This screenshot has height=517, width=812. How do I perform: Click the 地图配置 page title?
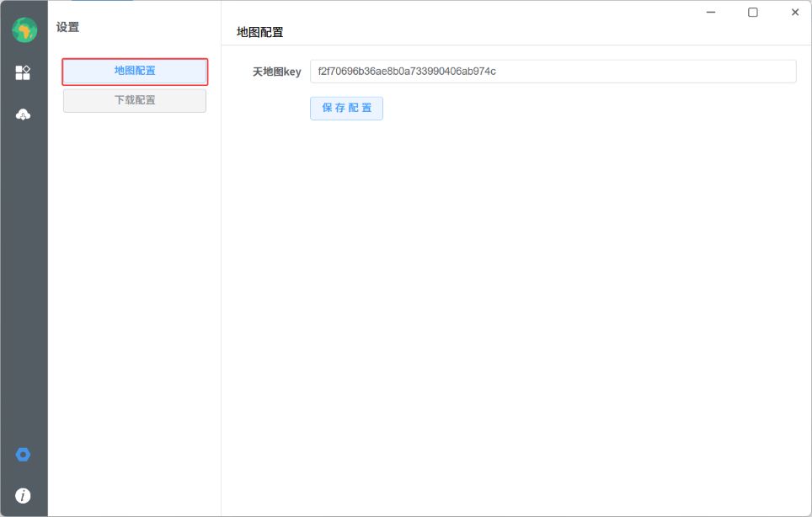pyautogui.click(x=260, y=32)
